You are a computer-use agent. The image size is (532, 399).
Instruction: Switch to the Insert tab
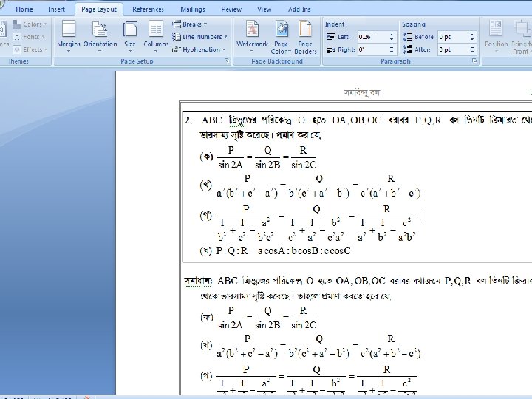click(56, 9)
